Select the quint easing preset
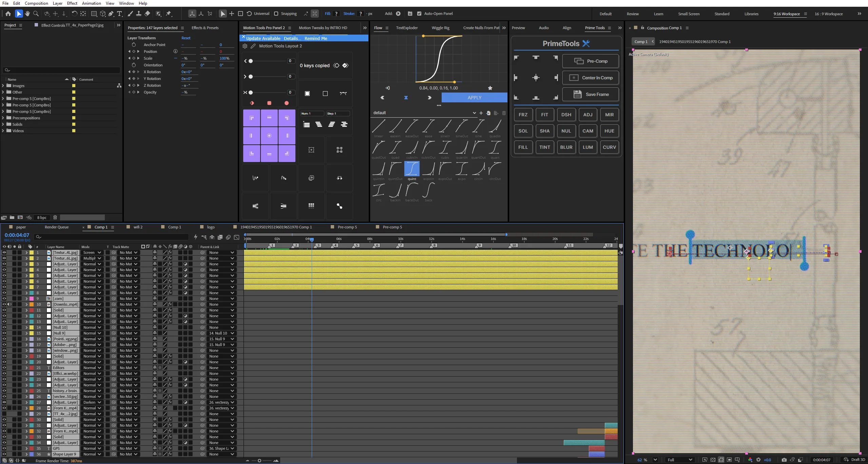The width and height of the screenshot is (868, 464). click(412, 171)
